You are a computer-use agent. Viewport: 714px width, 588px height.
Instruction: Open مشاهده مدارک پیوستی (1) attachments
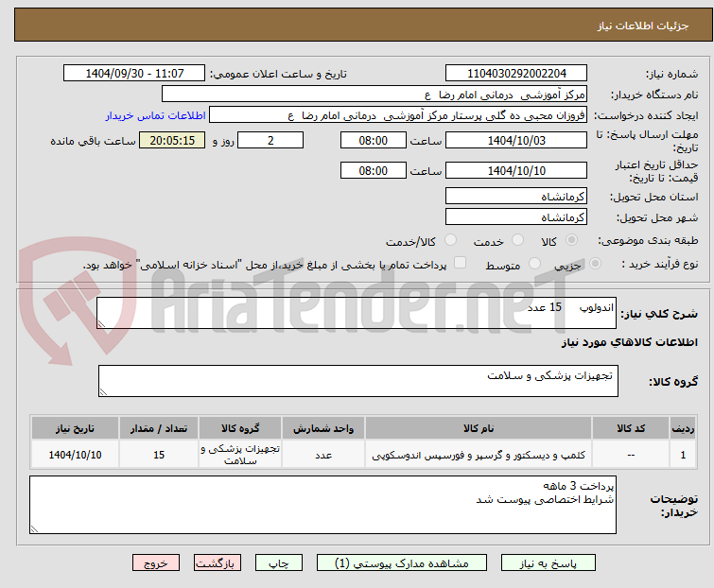[402, 563]
